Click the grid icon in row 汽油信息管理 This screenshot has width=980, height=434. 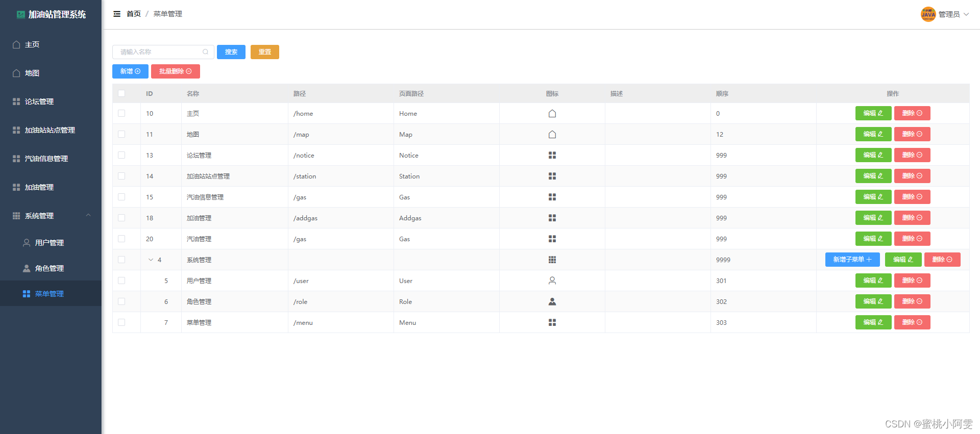pyautogui.click(x=552, y=197)
